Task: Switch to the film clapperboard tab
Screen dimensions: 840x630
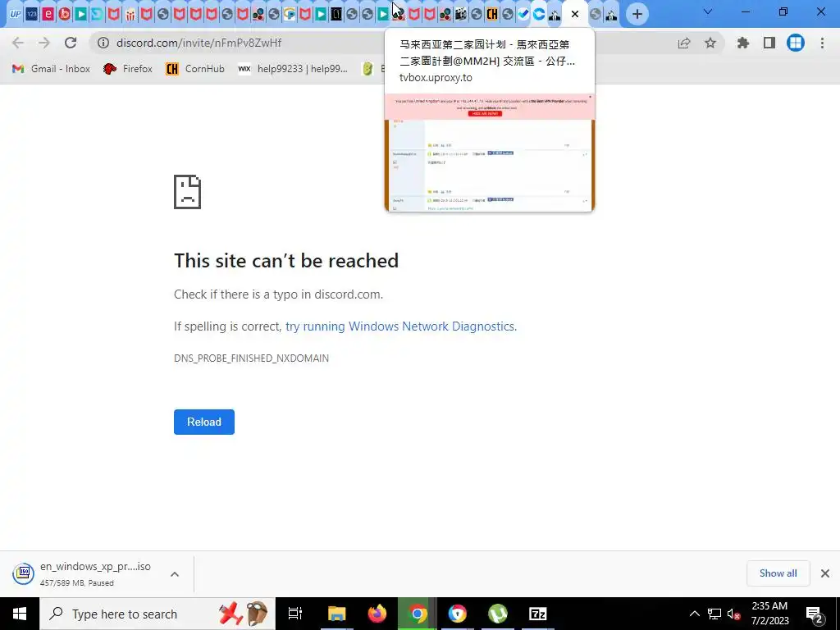Action: click(460, 14)
